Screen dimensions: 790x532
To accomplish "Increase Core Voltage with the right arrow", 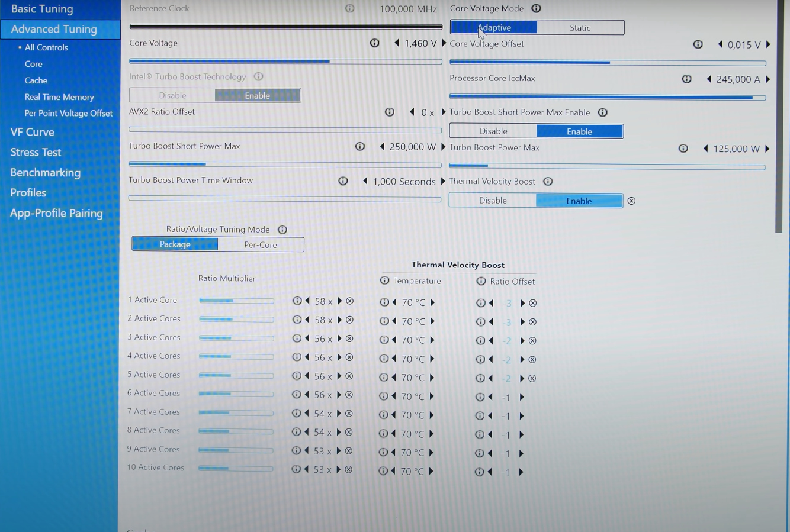I will coord(444,43).
